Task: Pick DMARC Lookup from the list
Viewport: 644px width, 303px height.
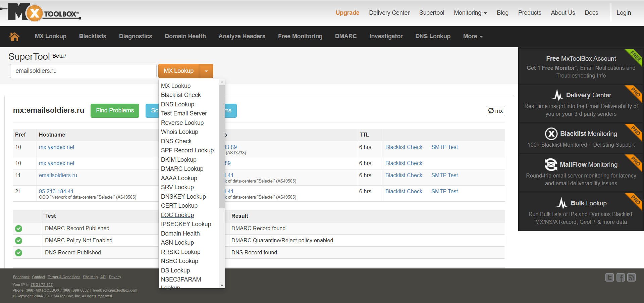Action: pyautogui.click(x=182, y=169)
